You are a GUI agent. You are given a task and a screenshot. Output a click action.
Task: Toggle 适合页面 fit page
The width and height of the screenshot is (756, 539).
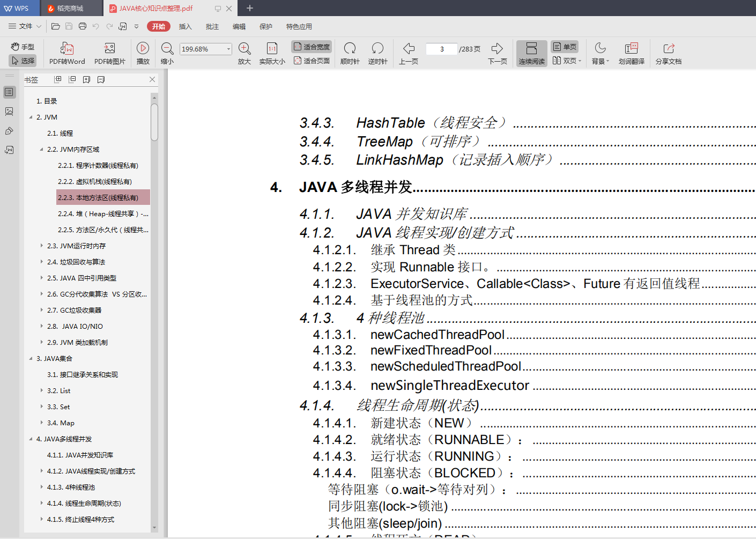click(312, 61)
